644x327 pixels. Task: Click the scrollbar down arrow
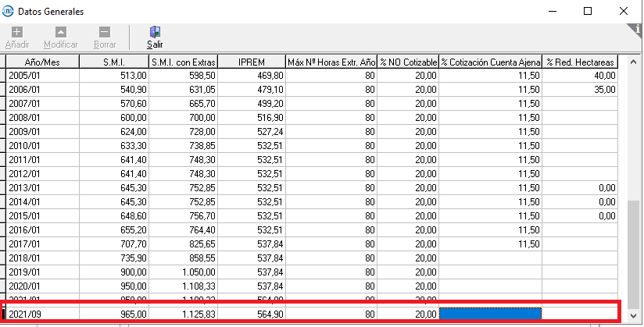[x=634, y=315]
